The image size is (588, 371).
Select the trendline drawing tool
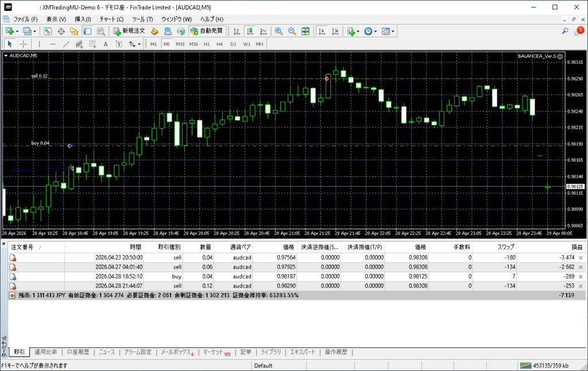(x=65, y=44)
